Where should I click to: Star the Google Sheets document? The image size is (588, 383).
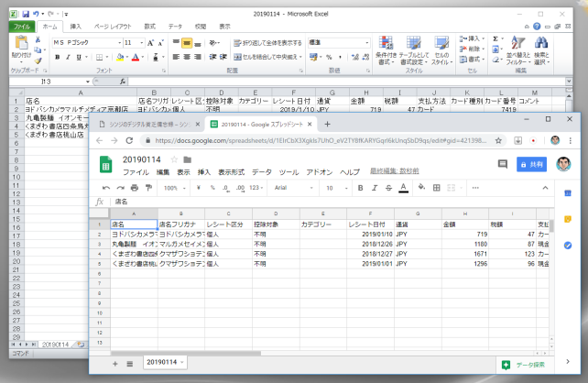pyautogui.click(x=174, y=159)
